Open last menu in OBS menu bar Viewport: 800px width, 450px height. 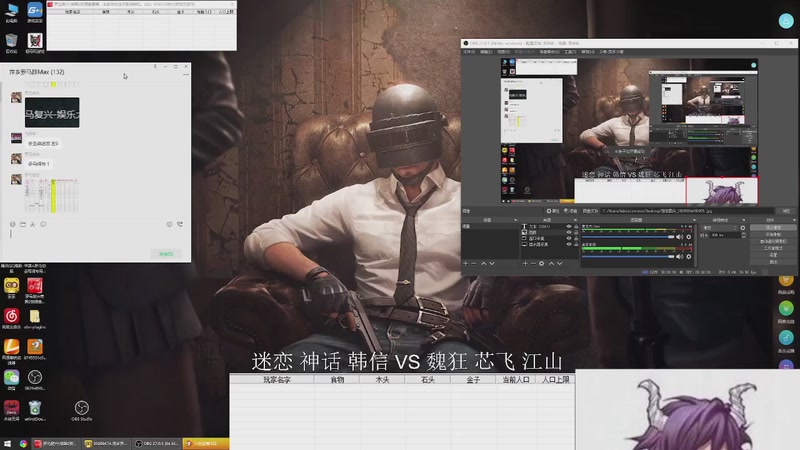coord(611,52)
